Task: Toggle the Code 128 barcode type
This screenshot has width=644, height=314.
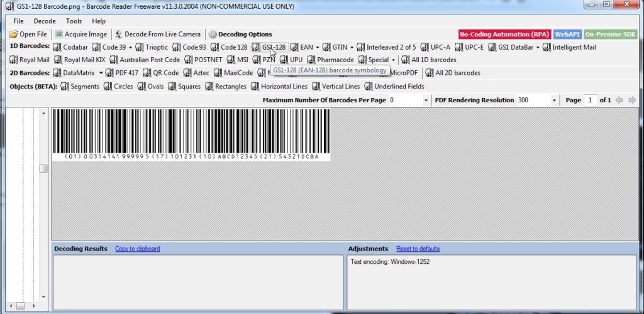Action: click(229, 47)
